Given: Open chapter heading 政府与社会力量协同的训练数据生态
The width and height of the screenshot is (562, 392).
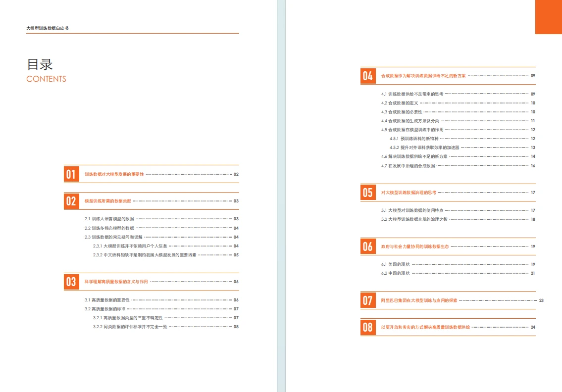Looking at the screenshot, I should tap(414, 246).
